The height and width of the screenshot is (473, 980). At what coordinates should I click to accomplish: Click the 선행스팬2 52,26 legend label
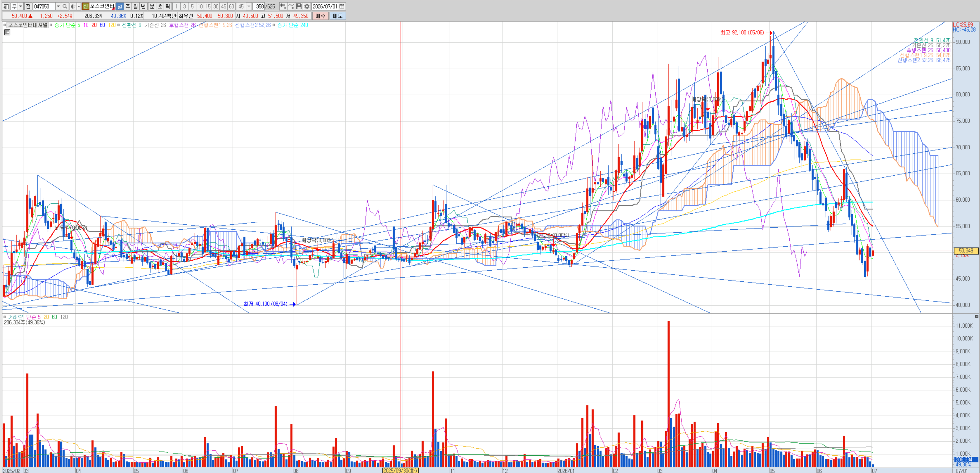click(253, 25)
